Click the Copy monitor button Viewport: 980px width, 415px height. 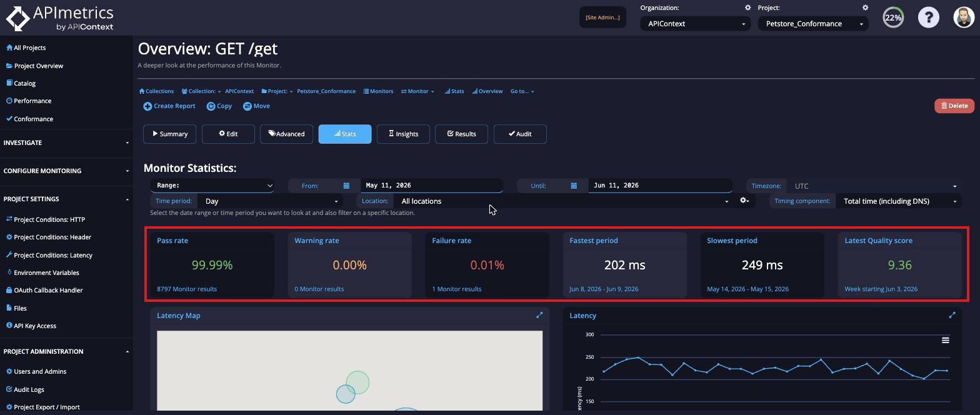219,106
